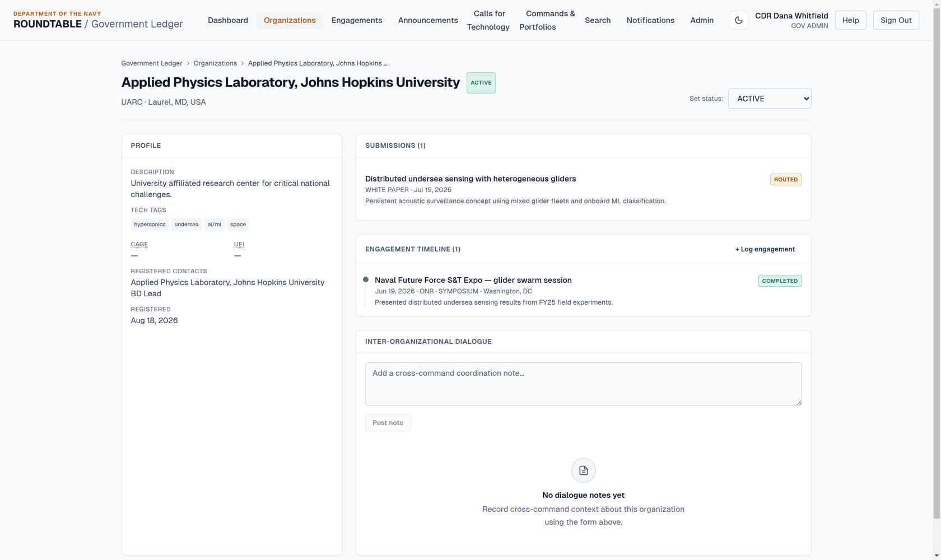Viewport: 941px width, 560px height.
Task: Click the ENGAGEMENT TIMELINE (1) header
Action: point(413,249)
